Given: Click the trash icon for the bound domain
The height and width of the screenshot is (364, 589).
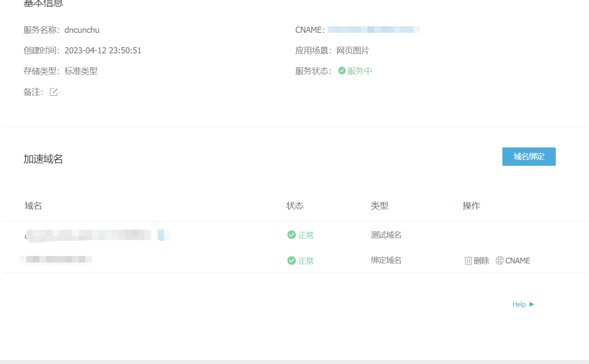Looking at the screenshot, I should point(468,261).
